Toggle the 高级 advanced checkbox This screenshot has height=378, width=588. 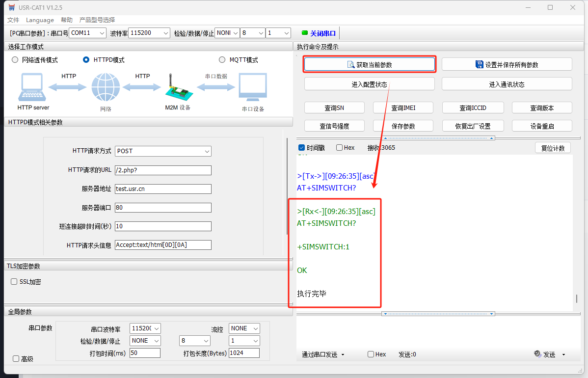click(x=16, y=359)
